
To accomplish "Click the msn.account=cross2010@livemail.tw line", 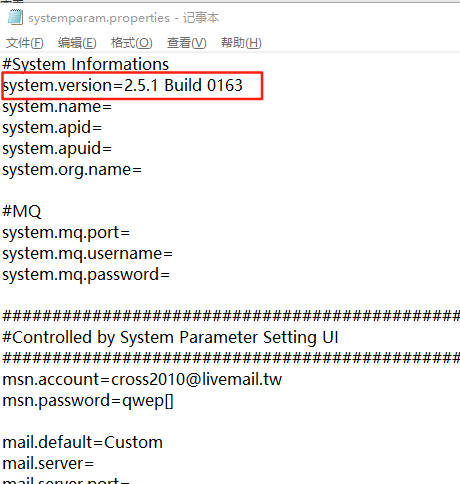I will pos(142,380).
